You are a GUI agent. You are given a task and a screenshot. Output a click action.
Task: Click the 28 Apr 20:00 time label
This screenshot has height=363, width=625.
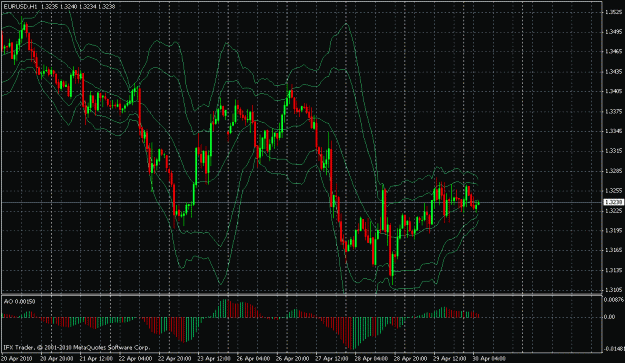411,359
